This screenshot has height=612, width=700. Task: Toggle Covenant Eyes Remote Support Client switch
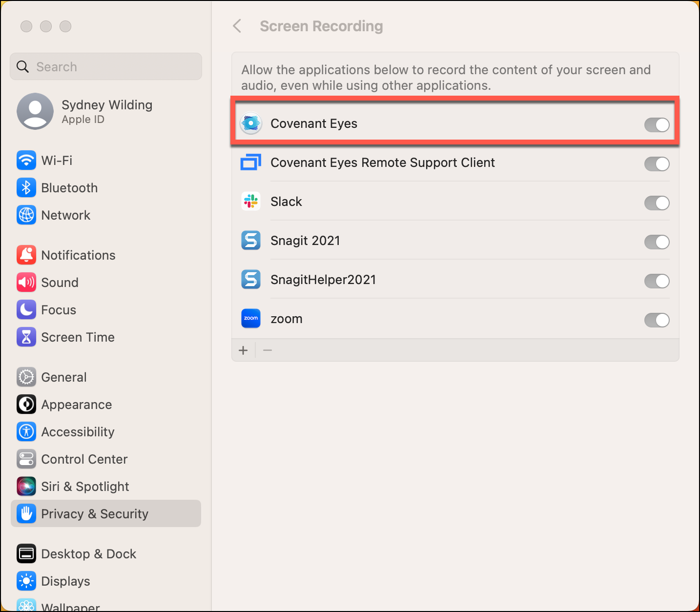click(657, 164)
